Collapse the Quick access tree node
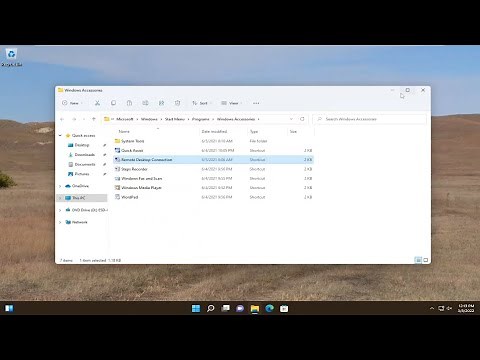The width and height of the screenshot is (480, 360). tap(60, 135)
